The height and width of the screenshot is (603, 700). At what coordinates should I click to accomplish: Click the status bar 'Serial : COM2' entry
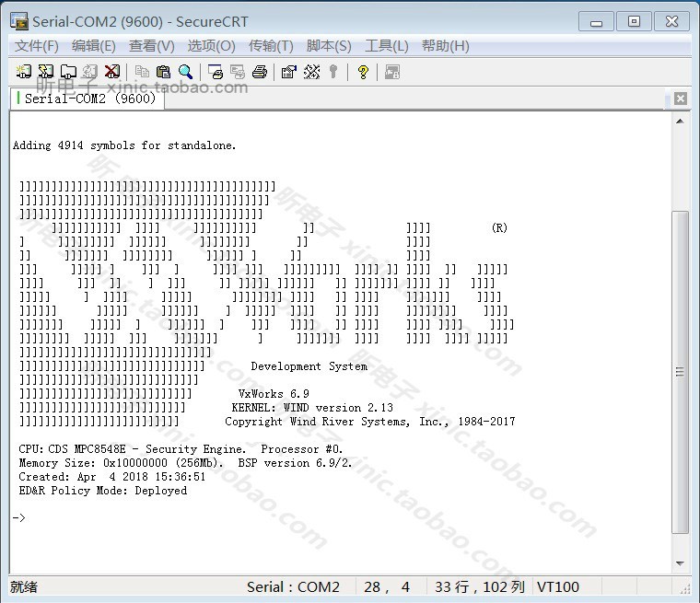click(x=293, y=586)
